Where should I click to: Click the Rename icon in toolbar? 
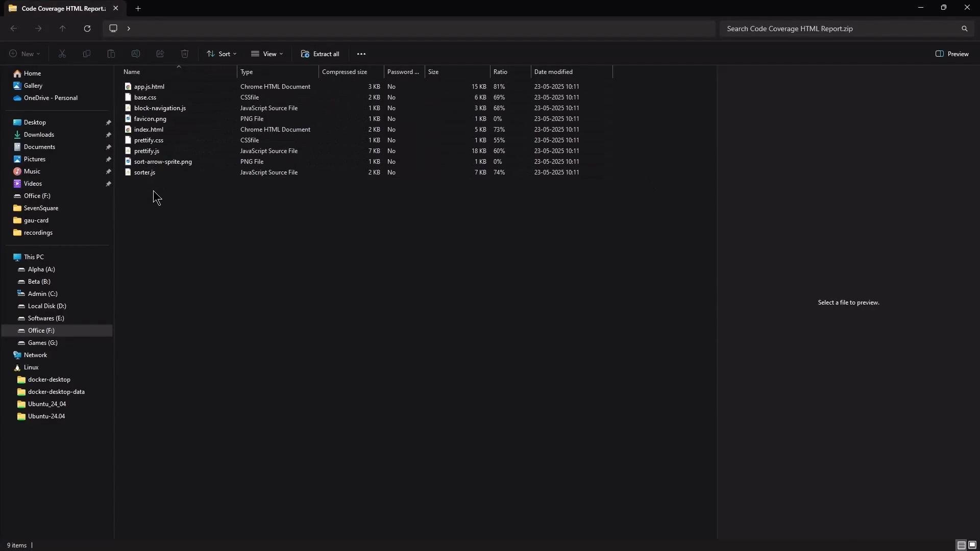pos(136,54)
